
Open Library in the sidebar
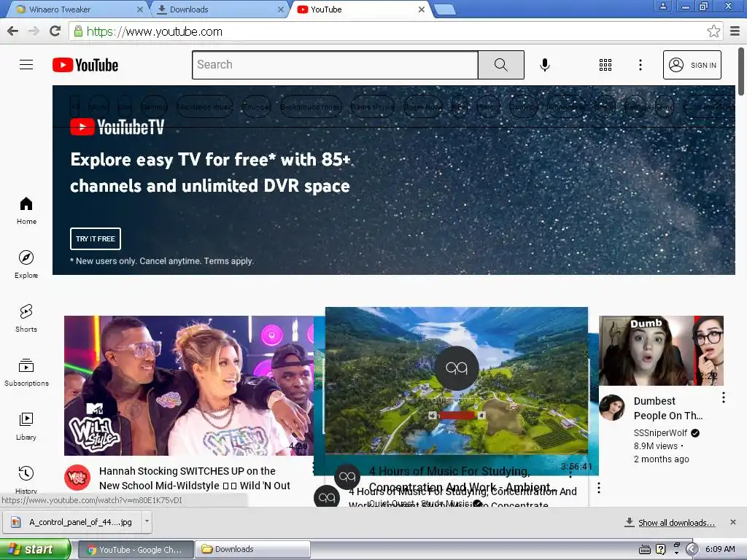click(26, 426)
